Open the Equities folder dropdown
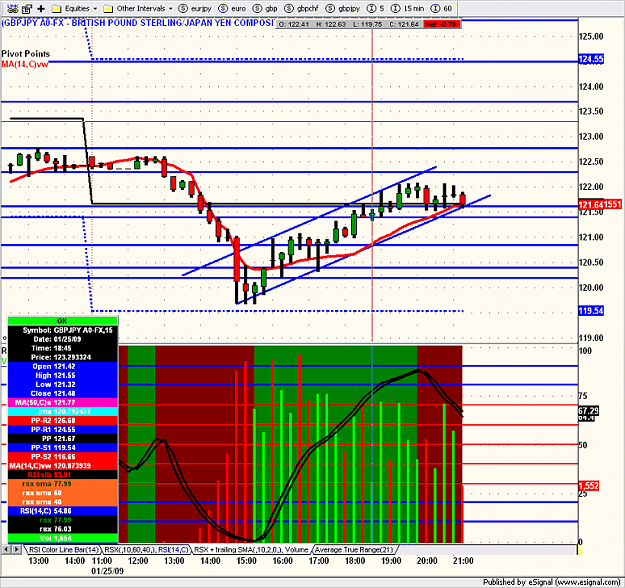Image resolution: width=625 pixels, height=588 pixels. tap(75, 8)
